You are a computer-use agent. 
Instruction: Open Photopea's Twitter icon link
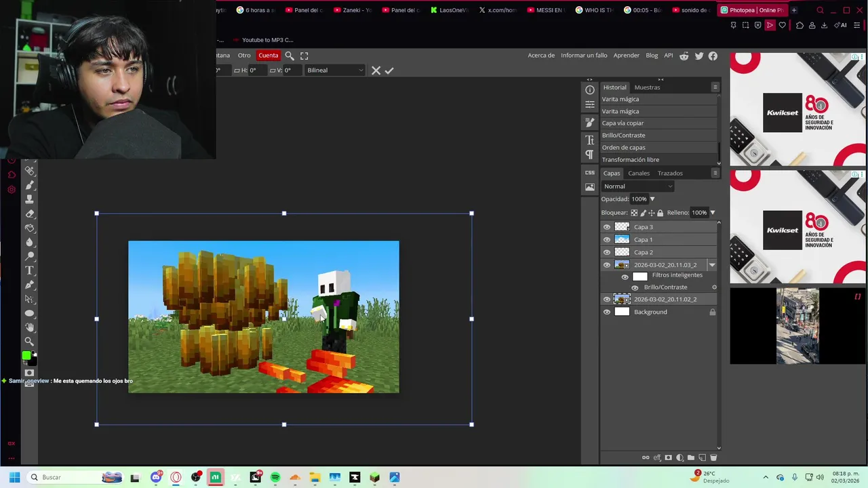tap(699, 56)
